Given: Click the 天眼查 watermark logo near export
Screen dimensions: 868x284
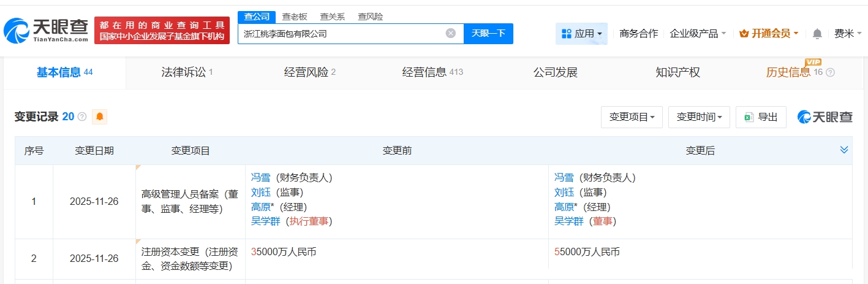Looking at the screenshot, I should tap(825, 117).
